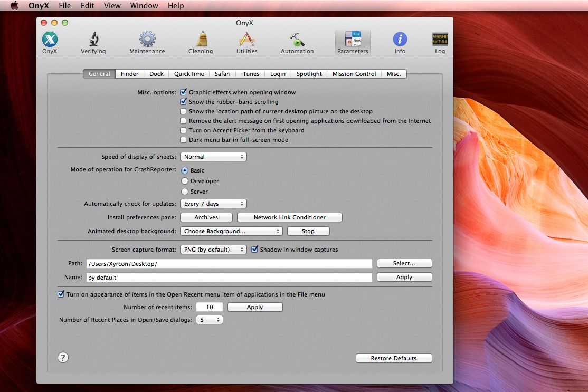
Task: Open the PNG screen capture format dropdown
Action: [213, 250]
